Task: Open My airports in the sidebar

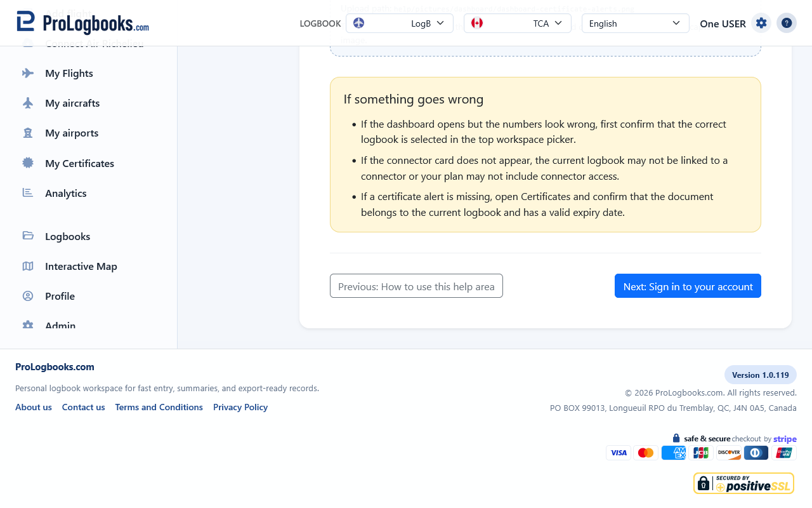Action: tap(72, 133)
